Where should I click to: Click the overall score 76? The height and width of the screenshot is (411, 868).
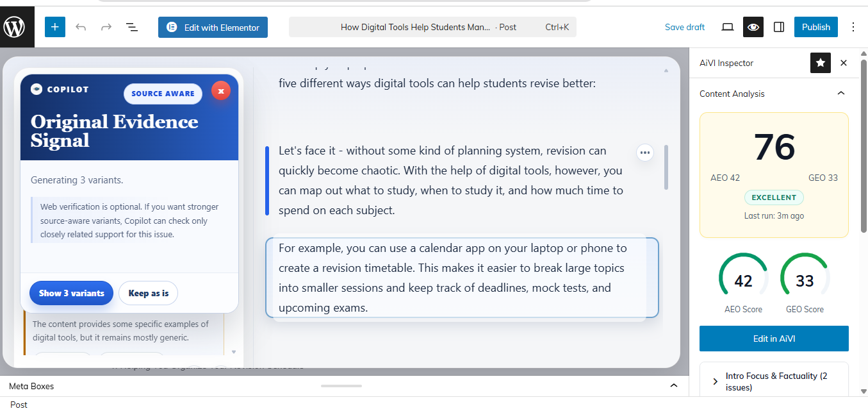[774, 147]
